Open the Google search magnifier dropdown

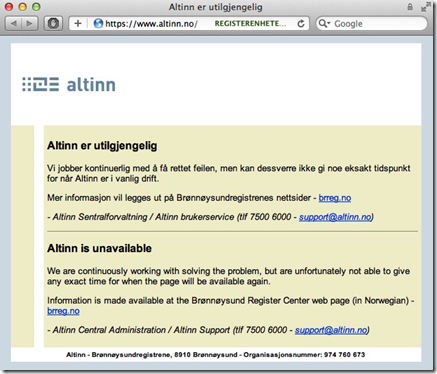click(324, 24)
